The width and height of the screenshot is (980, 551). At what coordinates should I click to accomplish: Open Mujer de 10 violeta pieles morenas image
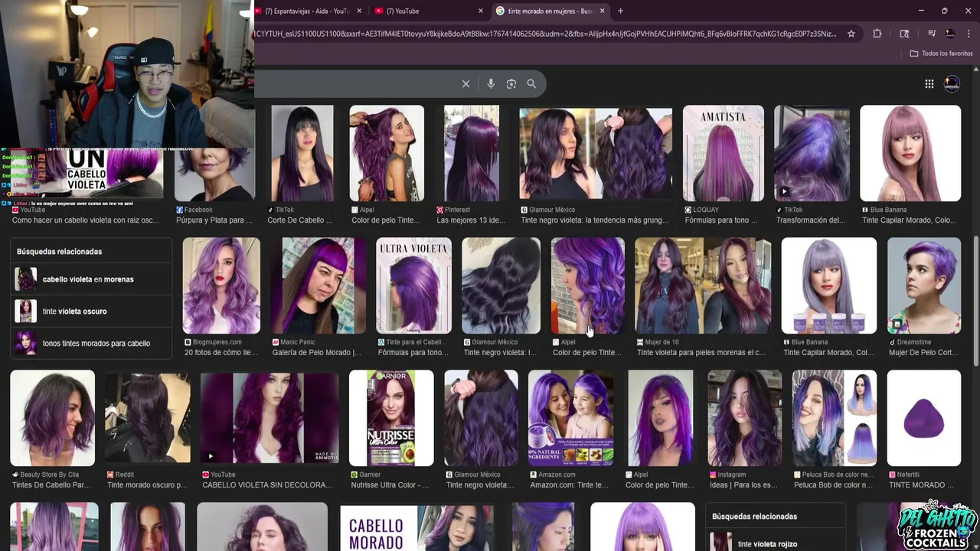pos(703,285)
